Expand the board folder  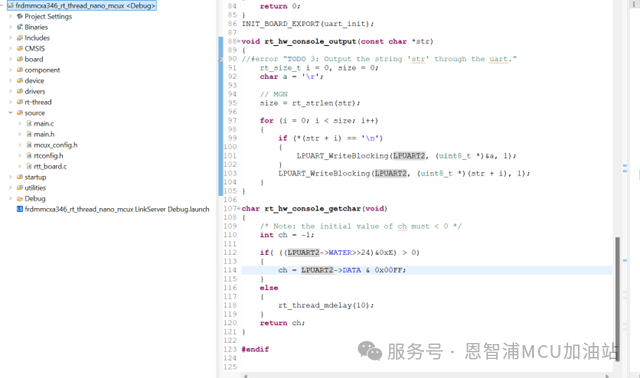click(x=11, y=59)
